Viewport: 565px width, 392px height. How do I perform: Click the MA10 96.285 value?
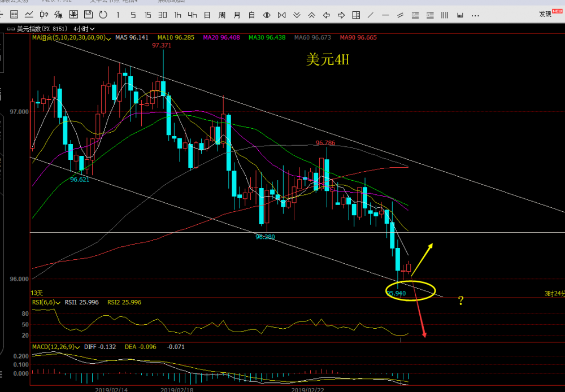(x=176, y=37)
